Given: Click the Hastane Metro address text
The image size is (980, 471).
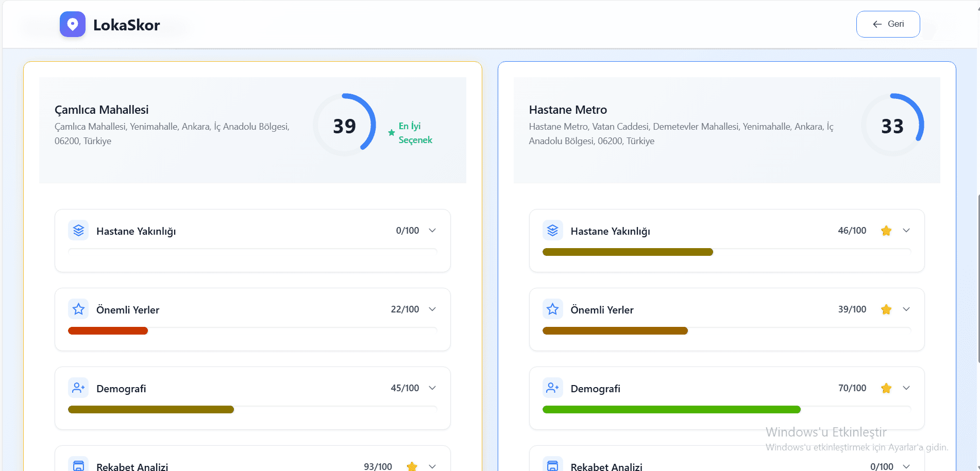Looking at the screenshot, I should click(x=681, y=134).
